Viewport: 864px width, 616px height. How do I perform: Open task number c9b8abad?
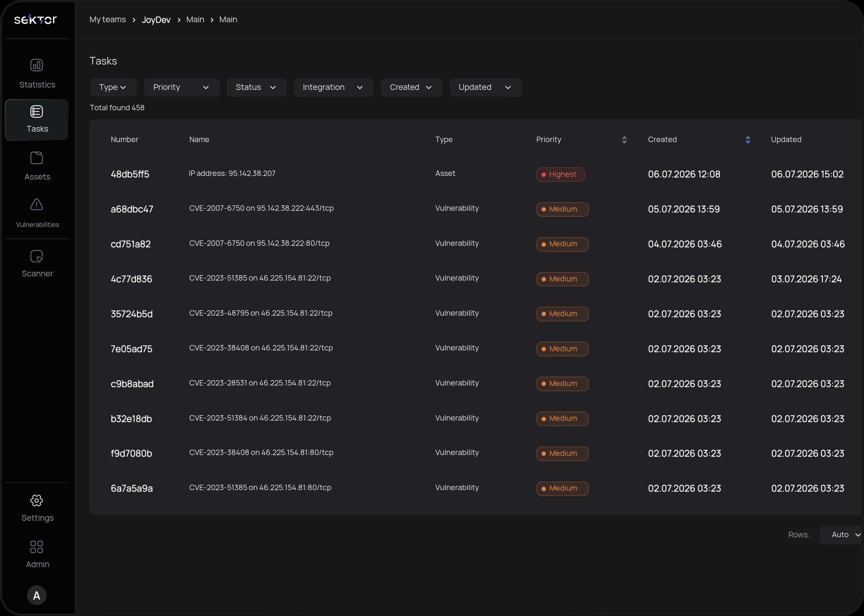click(x=132, y=383)
